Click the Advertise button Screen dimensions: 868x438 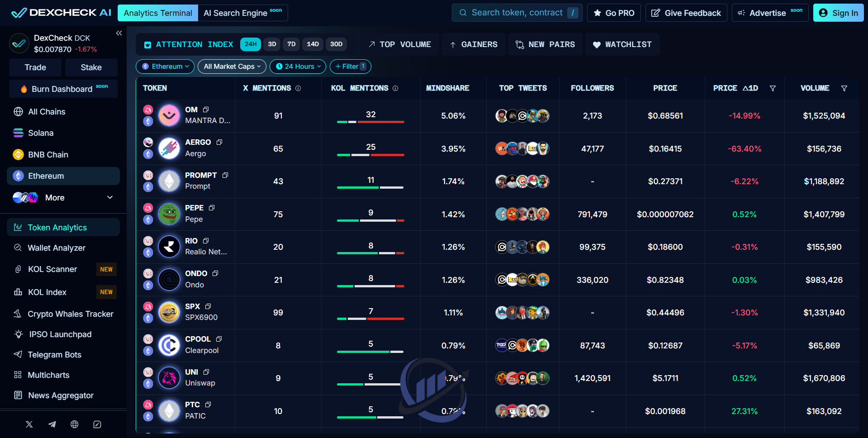(x=770, y=13)
